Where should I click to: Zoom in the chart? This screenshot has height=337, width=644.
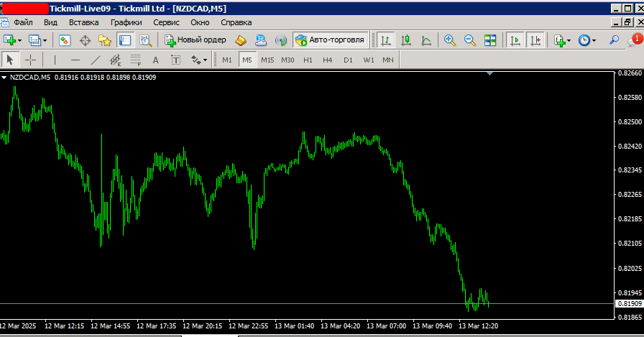click(450, 40)
